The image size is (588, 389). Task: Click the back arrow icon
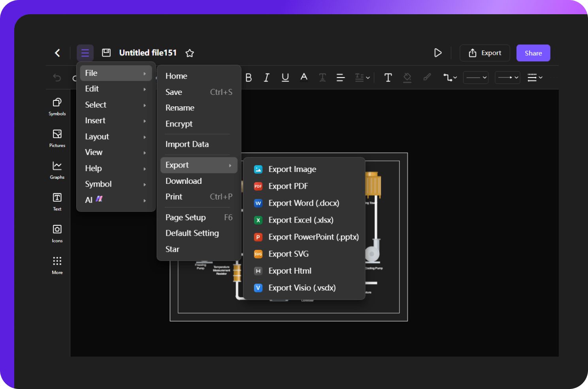58,53
